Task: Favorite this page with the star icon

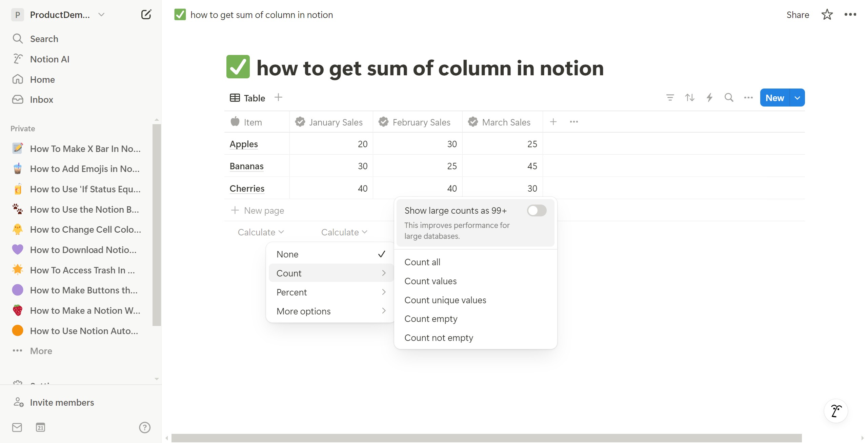Action: coord(827,15)
